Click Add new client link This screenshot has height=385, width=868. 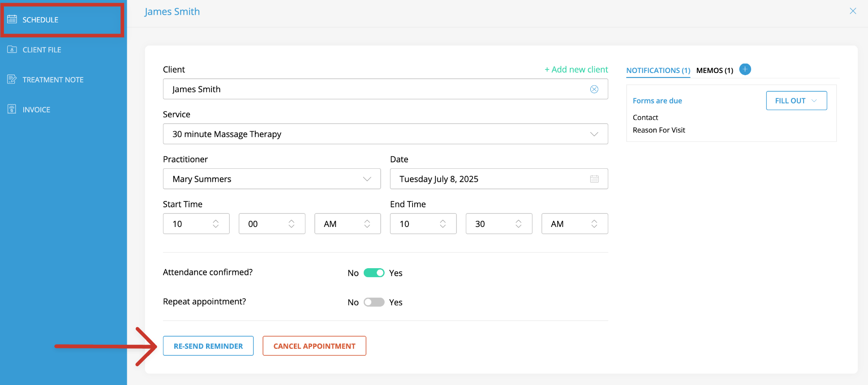[x=576, y=69]
